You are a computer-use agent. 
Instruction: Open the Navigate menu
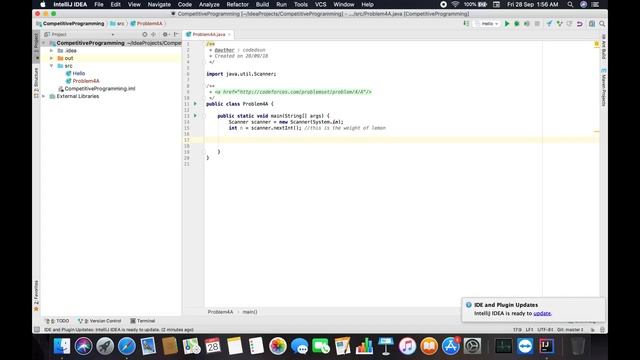click(159, 4)
